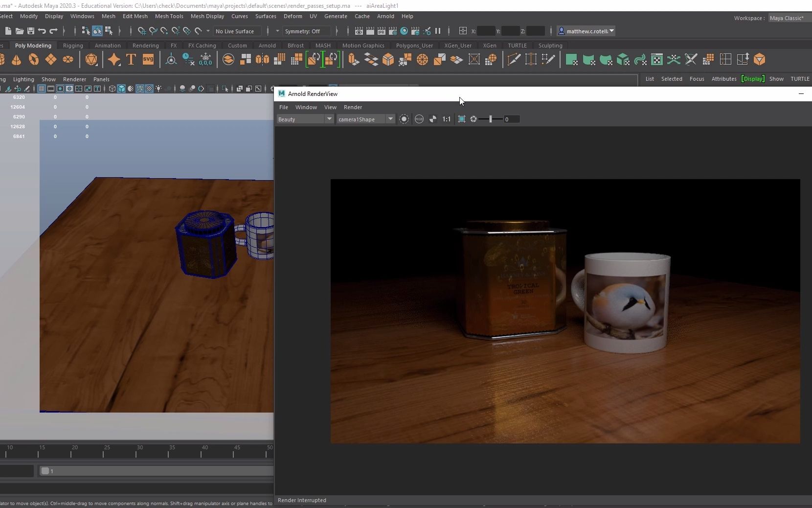Click the undo arrow icon
The image size is (812, 508).
(42, 31)
